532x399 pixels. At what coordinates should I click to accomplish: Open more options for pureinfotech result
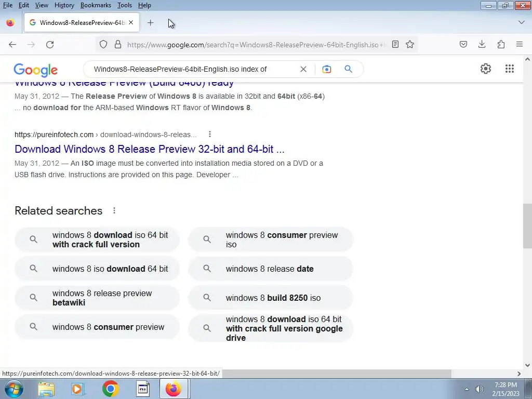210,135
